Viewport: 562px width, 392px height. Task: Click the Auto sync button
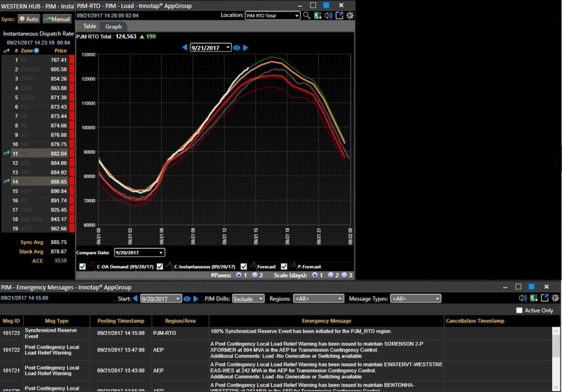(29, 19)
